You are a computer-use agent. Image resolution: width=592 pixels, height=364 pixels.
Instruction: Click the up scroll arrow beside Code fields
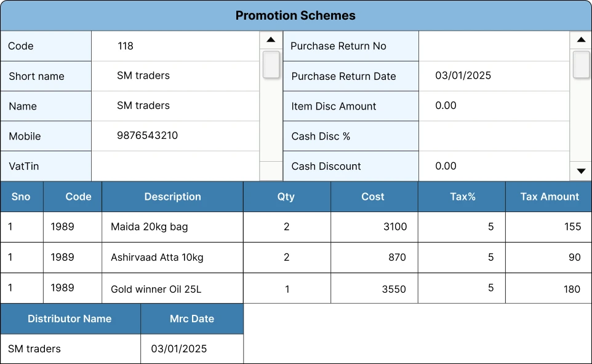(x=271, y=39)
